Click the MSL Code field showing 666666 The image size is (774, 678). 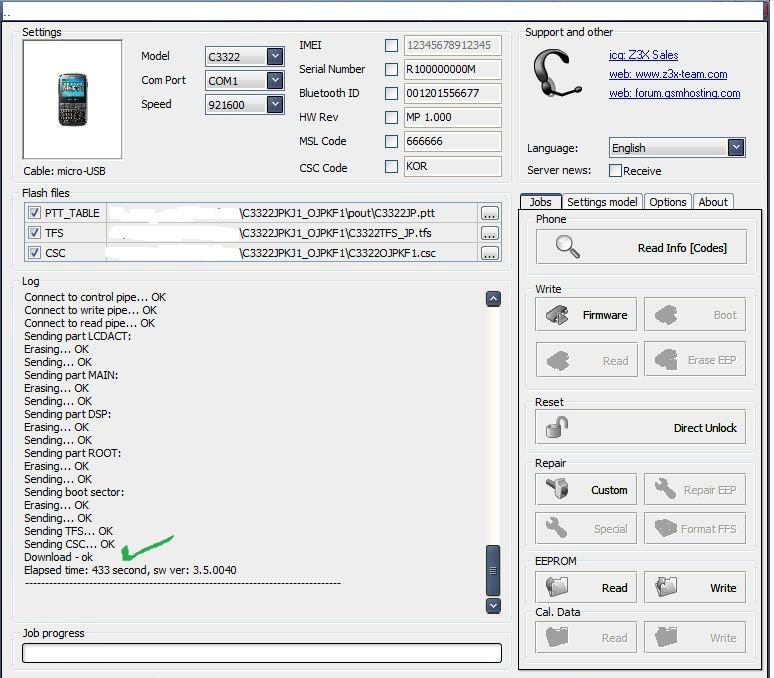(x=453, y=142)
